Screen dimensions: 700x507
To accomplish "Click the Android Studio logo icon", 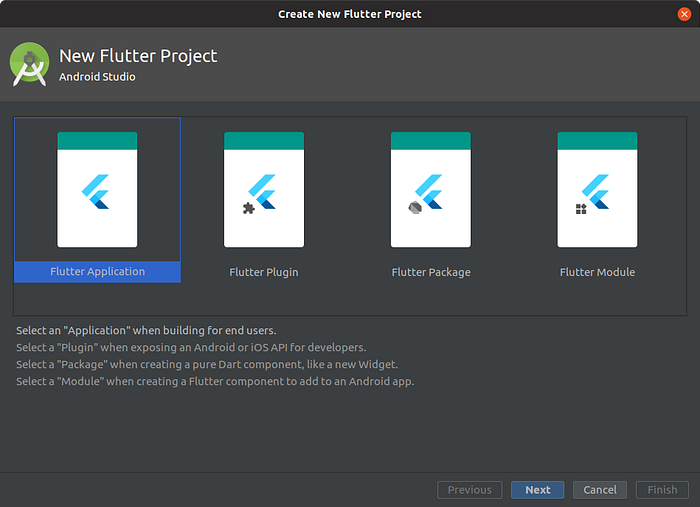I will point(29,64).
